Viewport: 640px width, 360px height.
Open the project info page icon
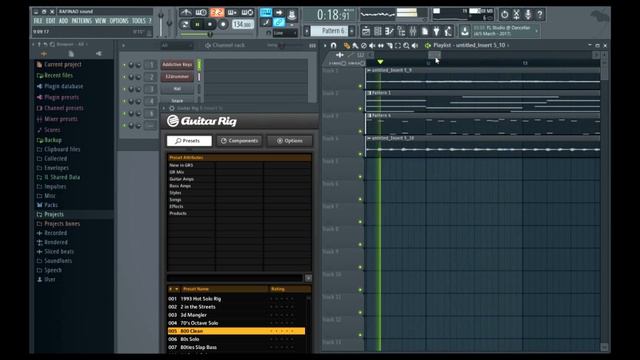point(425,31)
